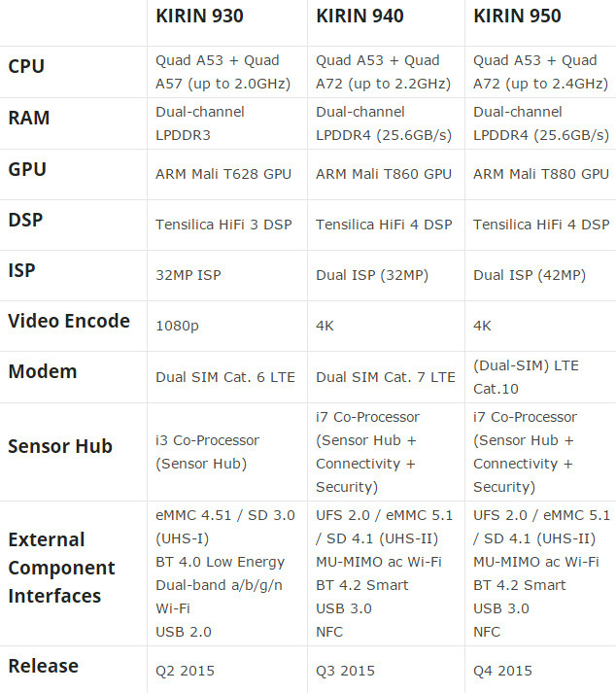Click the Tensilica HiFi 3 DSP cell
Viewport: 616px width, 693px height.
click(x=223, y=225)
